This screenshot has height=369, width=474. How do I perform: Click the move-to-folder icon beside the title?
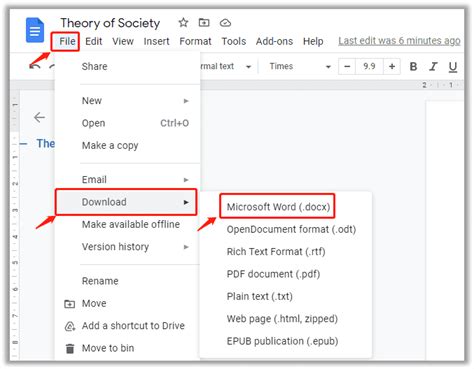[204, 23]
